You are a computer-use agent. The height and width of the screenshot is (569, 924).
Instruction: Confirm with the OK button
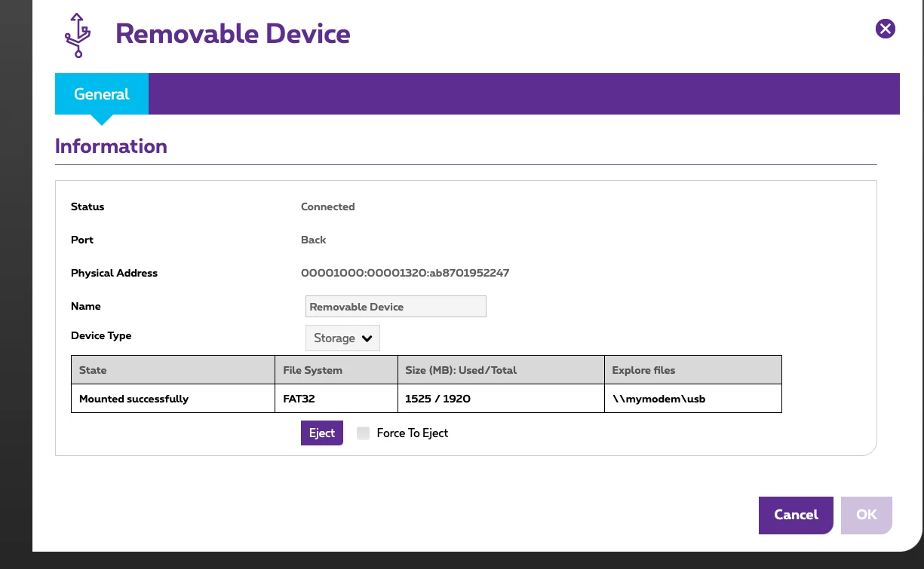(866, 515)
